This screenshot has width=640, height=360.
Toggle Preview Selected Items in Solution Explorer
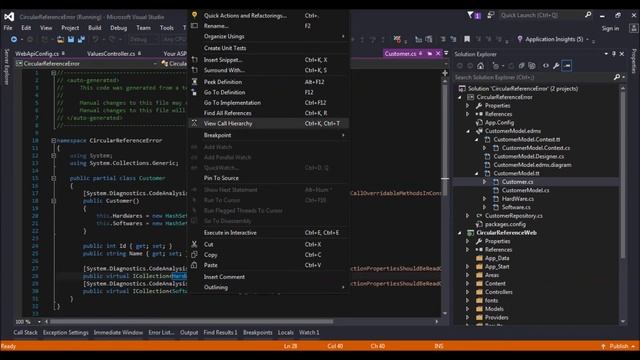(x=567, y=65)
